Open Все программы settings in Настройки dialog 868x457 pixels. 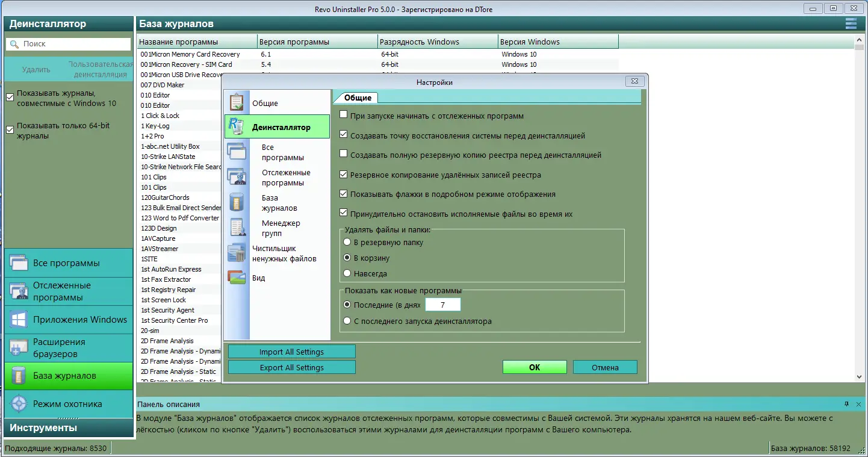[277, 152]
